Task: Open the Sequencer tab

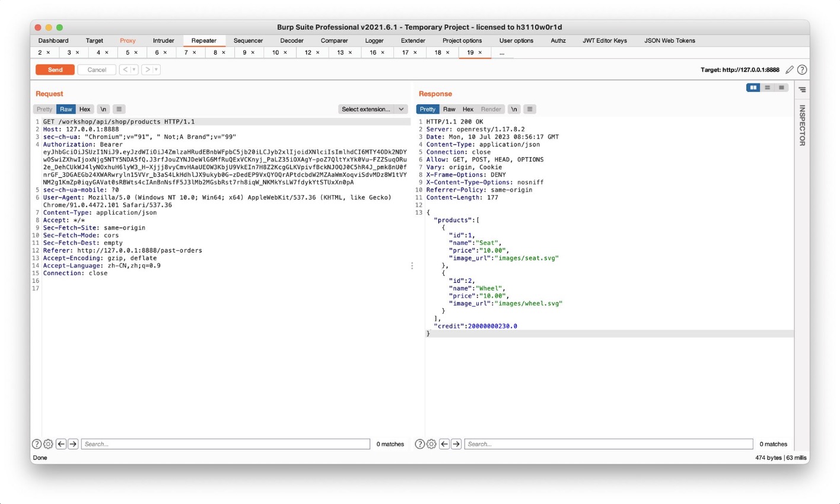Action: 248,40
